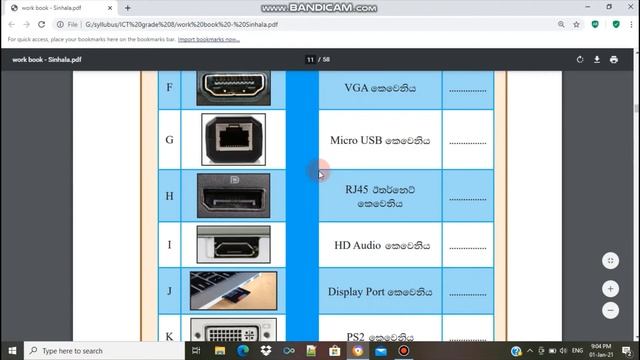
Task: Select the Micro USB label text
Action: pos(380,140)
